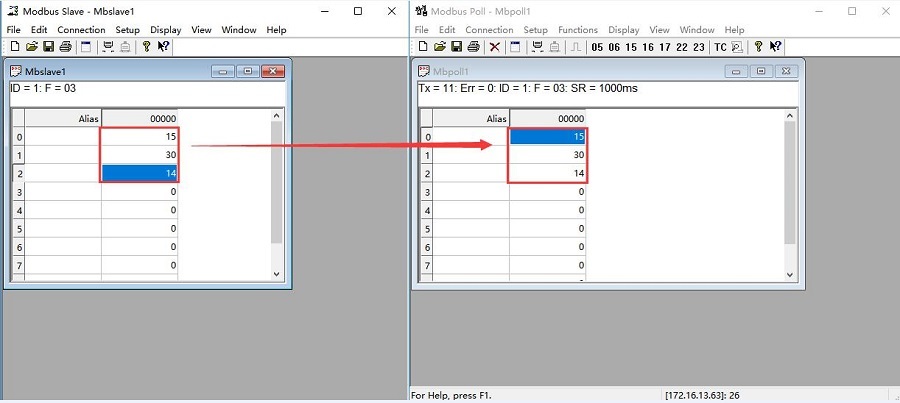Click scroll up arrow in Mbpoll1

pos(790,116)
